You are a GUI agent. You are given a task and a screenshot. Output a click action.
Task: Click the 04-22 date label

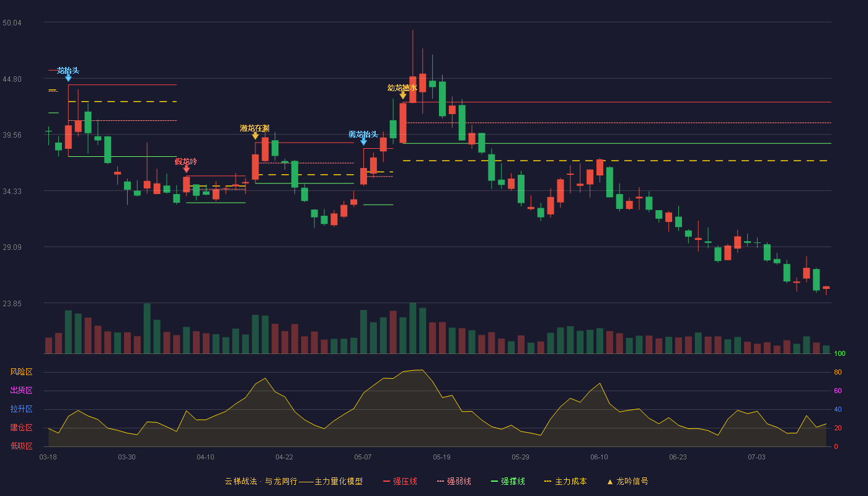click(284, 457)
